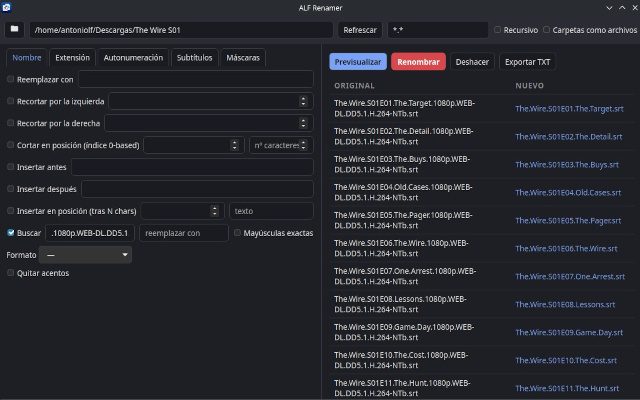
Task: Click the folder path input field
Action: point(181,30)
